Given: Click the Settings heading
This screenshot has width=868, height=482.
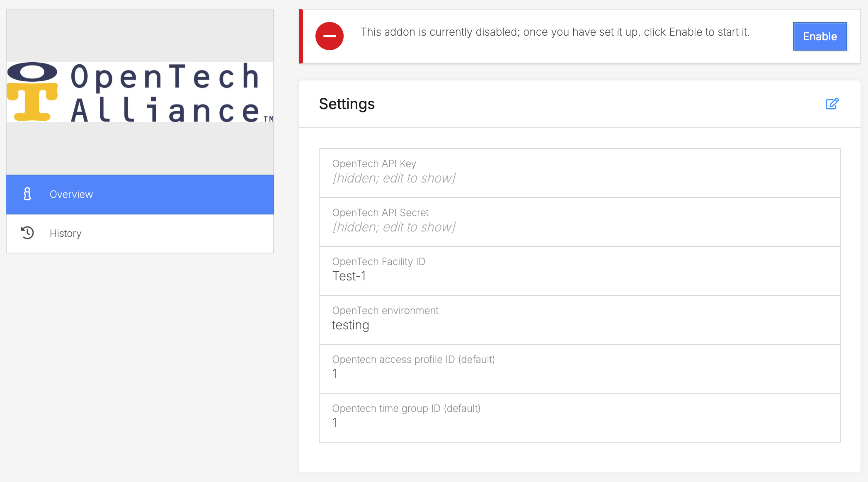Looking at the screenshot, I should (347, 104).
